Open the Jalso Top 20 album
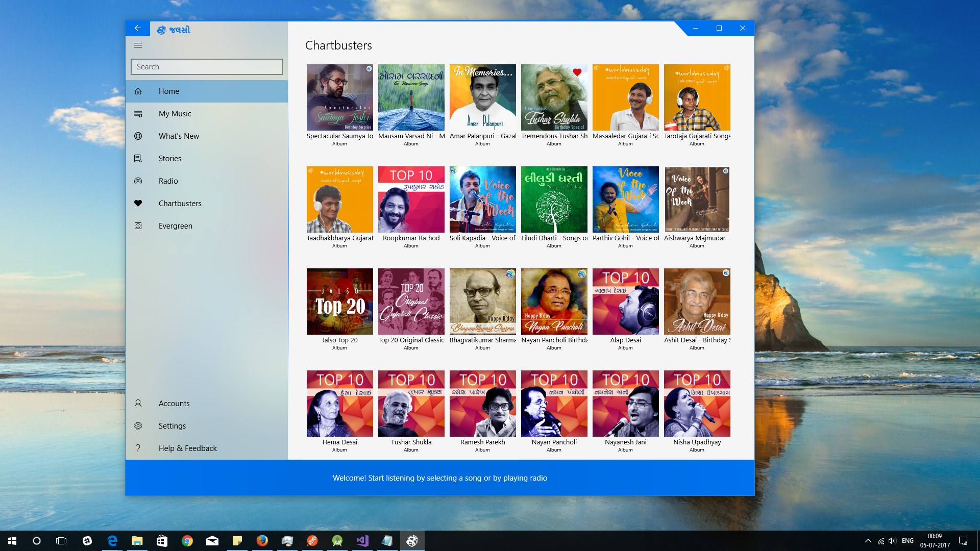The image size is (980, 551). coord(340,302)
